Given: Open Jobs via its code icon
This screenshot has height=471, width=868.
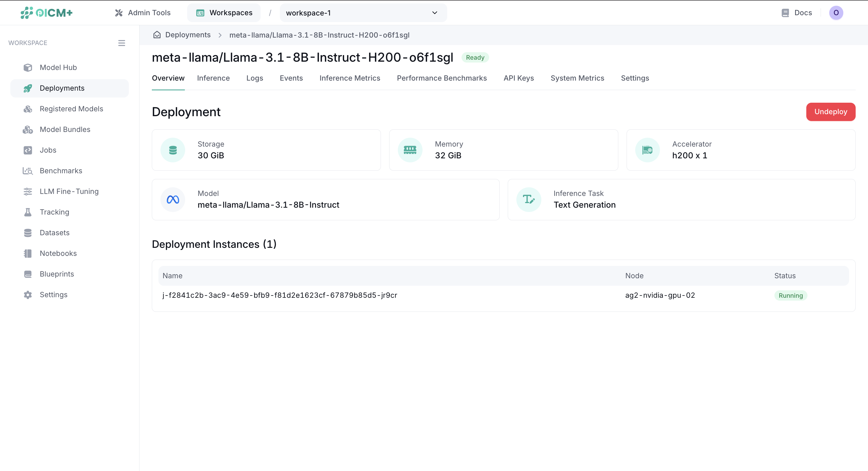Looking at the screenshot, I should point(28,150).
